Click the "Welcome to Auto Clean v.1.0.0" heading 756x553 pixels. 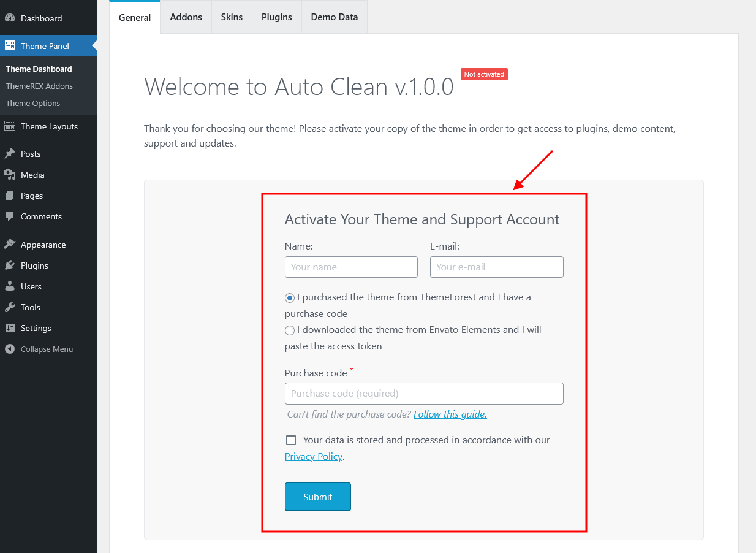[299, 86]
